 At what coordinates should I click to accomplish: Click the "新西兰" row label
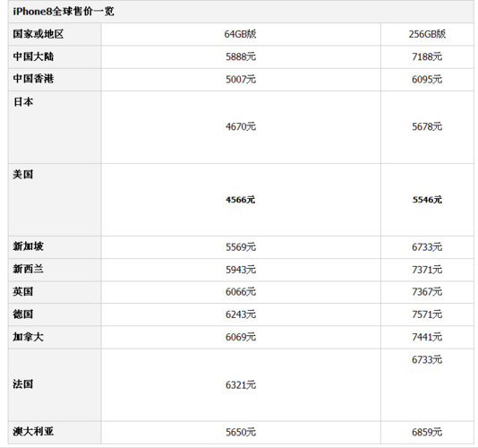(x=28, y=269)
